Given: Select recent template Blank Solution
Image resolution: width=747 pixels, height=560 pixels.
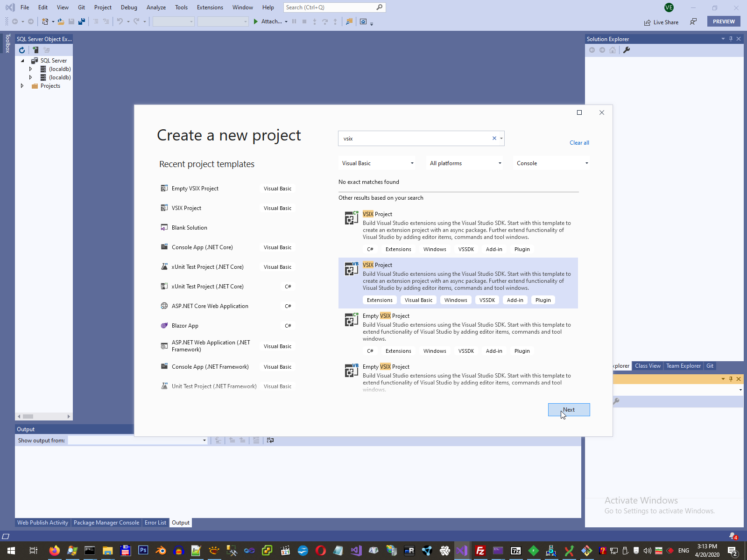Looking at the screenshot, I should pyautogui.click(x=227, y=228).
